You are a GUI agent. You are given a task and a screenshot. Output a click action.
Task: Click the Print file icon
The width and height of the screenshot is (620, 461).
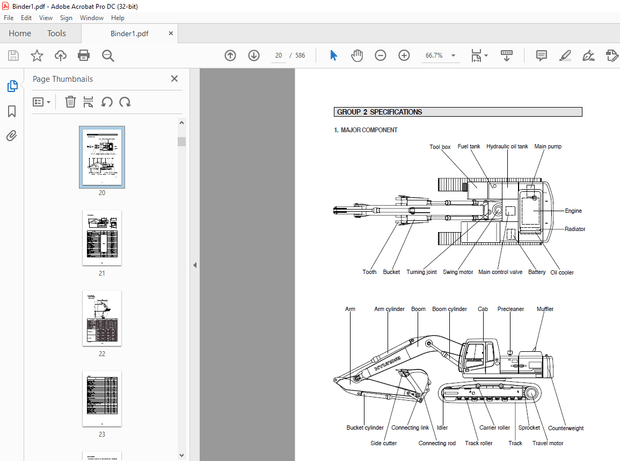coord(84,55)
